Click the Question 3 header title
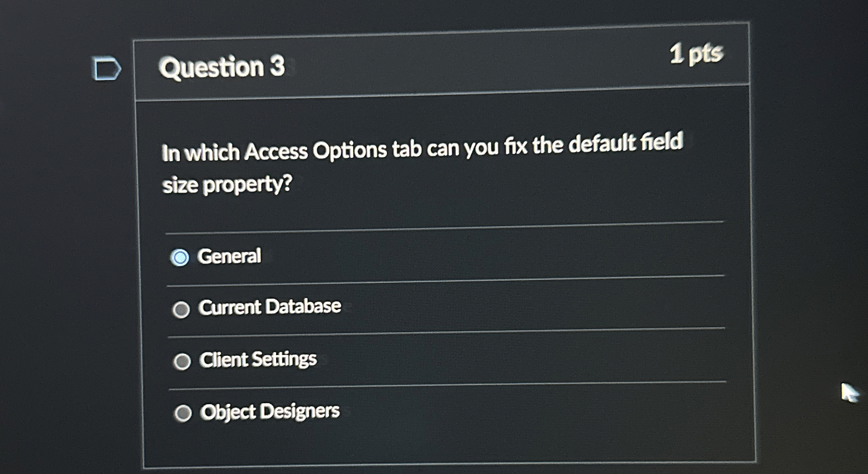The height and width of the screenshot is (474, 868). [222, 65]
